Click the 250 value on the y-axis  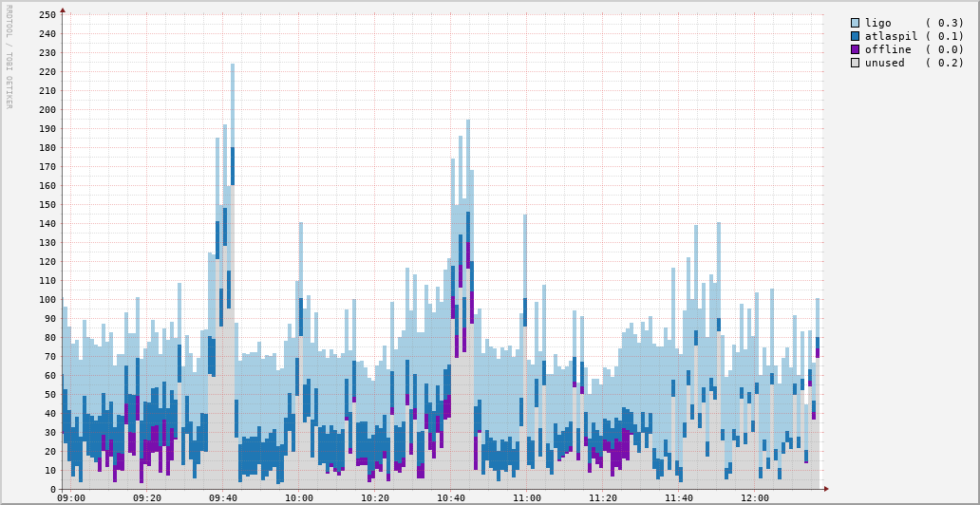click(47, 15)
